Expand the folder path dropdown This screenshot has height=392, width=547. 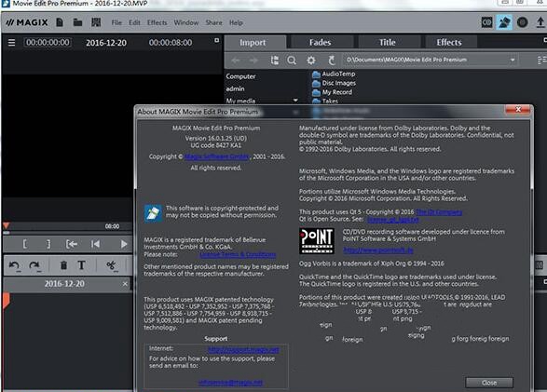click(x=513, y=60)
